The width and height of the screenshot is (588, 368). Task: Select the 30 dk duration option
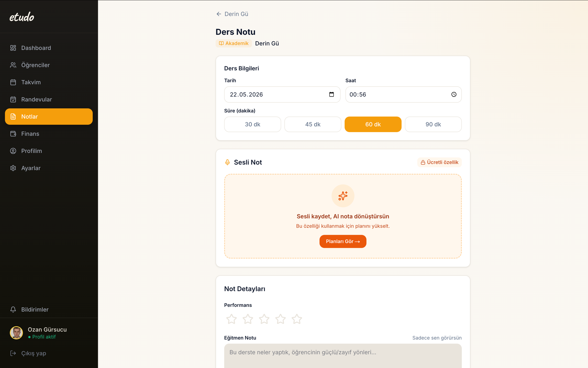click(x=253, y=124)
